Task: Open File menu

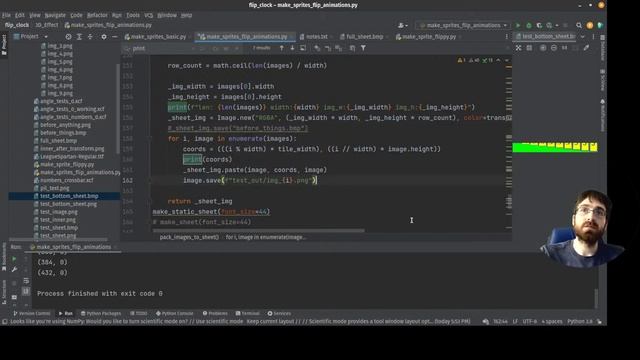Action: 6,15
